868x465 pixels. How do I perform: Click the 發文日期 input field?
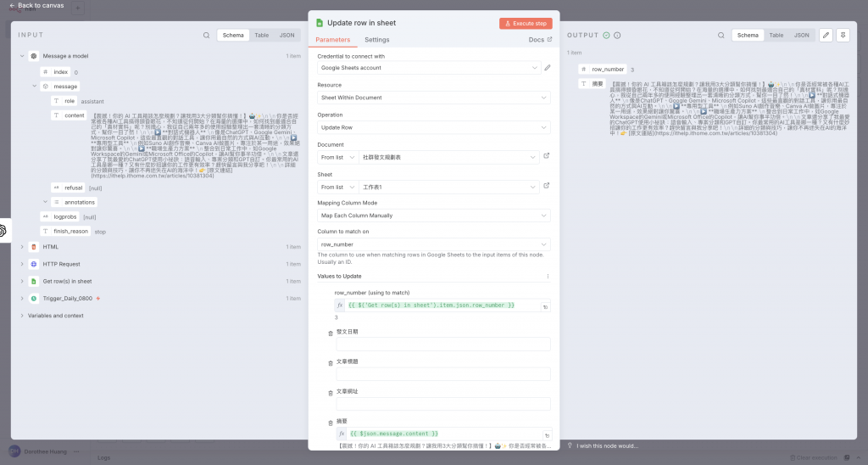pos(442,345)
